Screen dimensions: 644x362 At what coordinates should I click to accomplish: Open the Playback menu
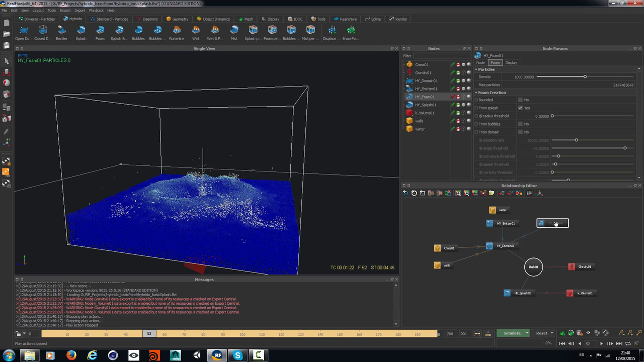point(96,10)
